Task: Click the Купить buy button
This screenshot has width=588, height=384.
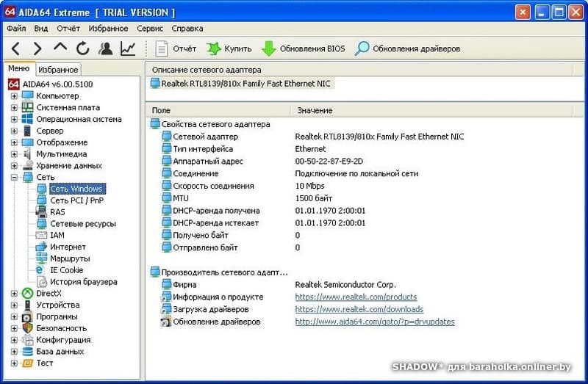Action: tap(229, 48)
